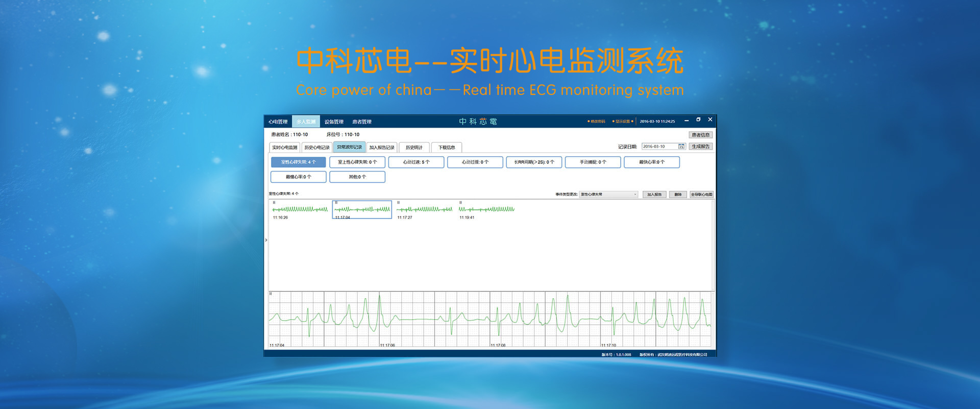The height and width of the screenshot is (409, 980).
Task: Click the 2016-03-10 11:24:25 clock text
Action: pos(657,122)
